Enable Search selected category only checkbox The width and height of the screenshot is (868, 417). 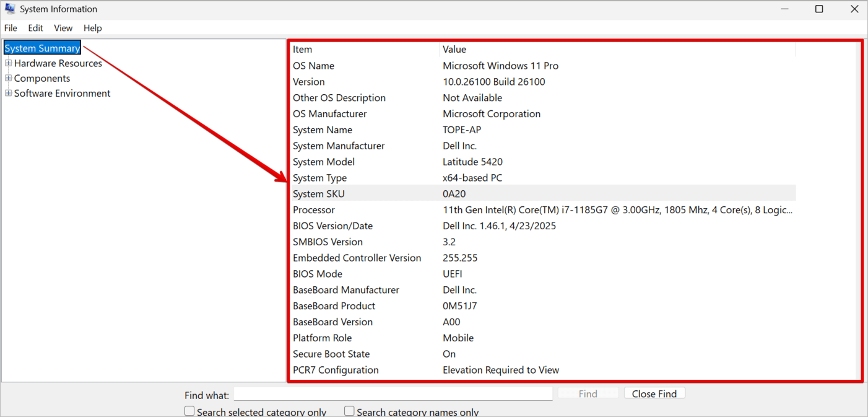pyautogui.click(x=190, y=411)
